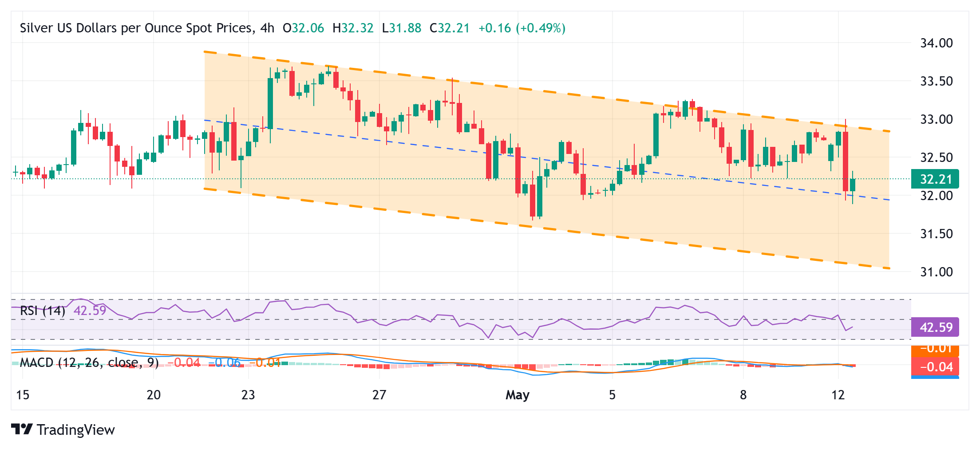Click the 31.00 price axis label
Image resolution: width=980 pixels, height=449 pixels.
[x=937, y=272]
